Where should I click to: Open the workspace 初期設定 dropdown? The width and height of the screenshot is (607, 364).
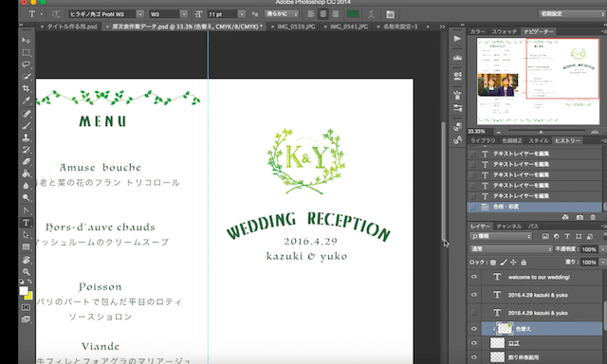click(572, 14)
